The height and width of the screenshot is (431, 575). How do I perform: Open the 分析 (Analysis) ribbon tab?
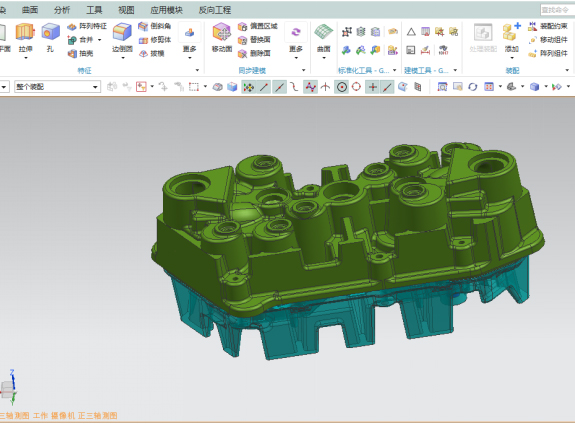[x=62, y=10]
